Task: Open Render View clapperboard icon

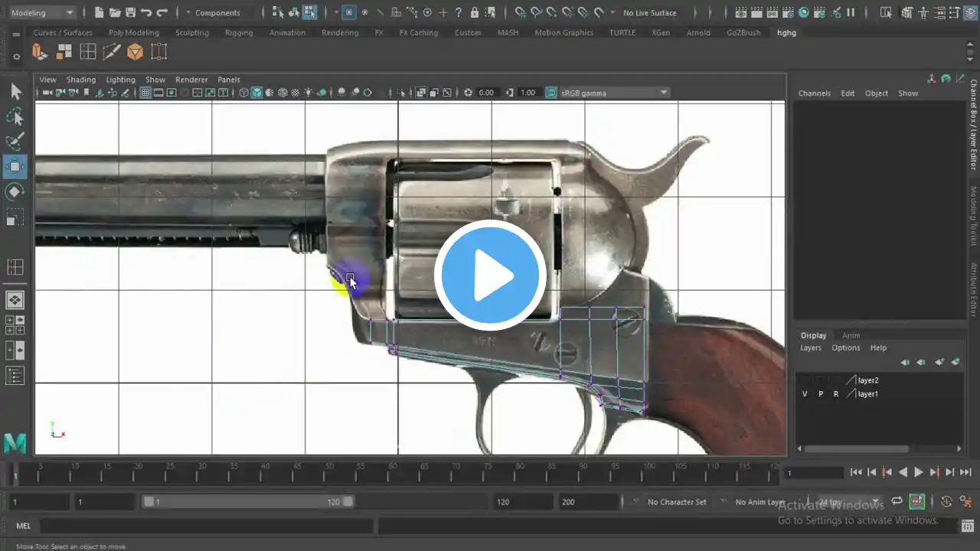Action: (x=741, y=12)
